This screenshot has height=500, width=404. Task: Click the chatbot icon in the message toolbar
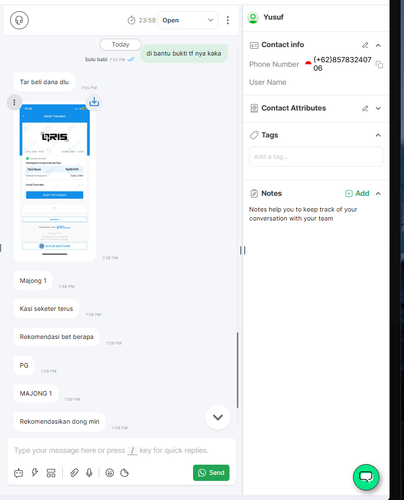click(19, 473)
